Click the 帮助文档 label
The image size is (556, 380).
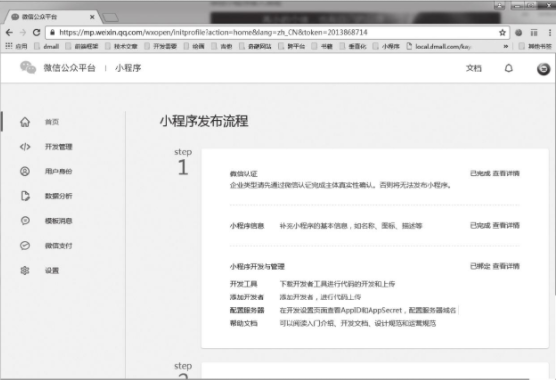pos(244,323)
